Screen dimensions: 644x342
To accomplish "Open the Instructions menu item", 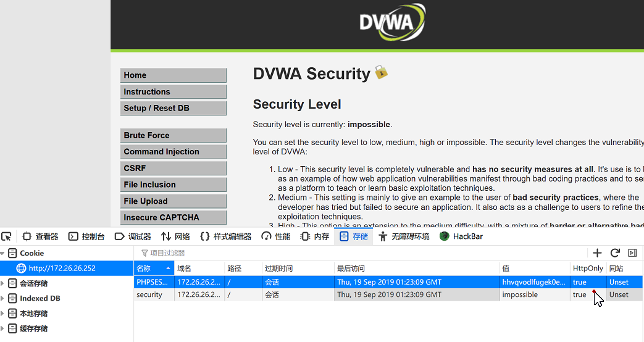I will point(174,91).
